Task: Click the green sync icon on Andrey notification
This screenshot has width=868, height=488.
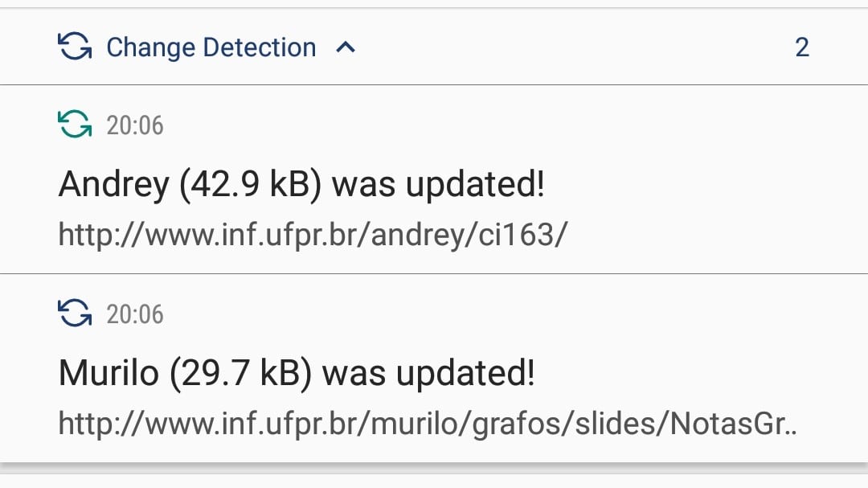Action: click(75, 124)
